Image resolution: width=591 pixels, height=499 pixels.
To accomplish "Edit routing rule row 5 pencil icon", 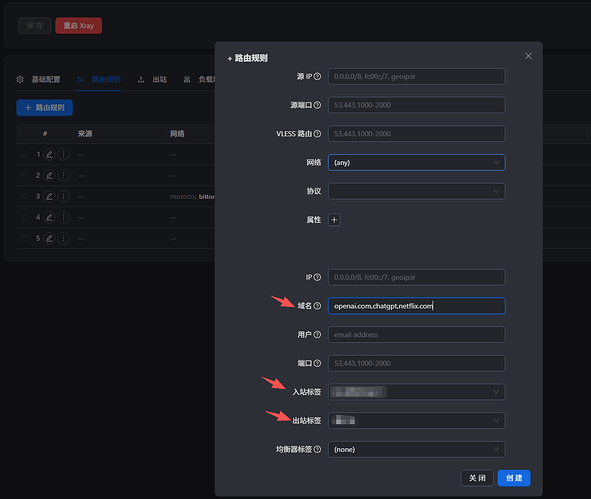I will click(x=49, y=239).
